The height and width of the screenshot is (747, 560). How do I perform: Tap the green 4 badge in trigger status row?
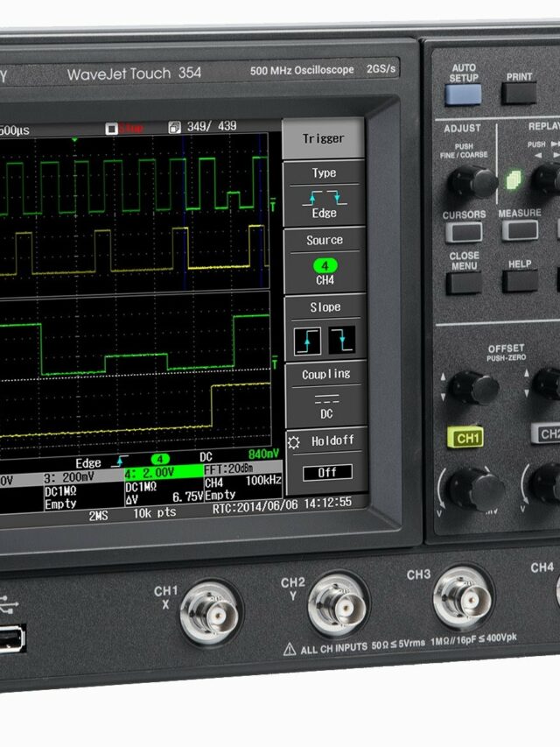tap(160, 459)
